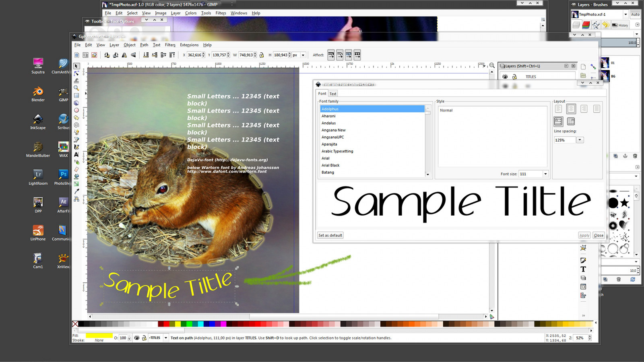
Task: Click the Apply button in the font dialog
Action: (584, 235)
